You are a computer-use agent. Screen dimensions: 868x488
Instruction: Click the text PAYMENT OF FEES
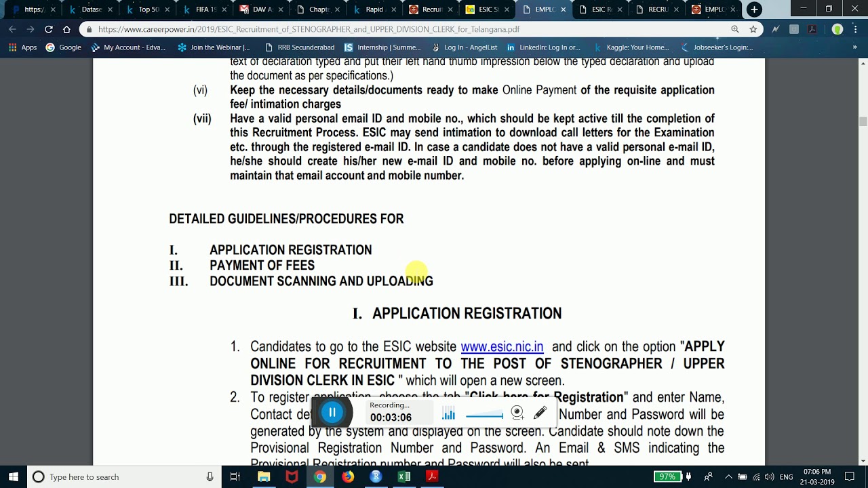pos(262,265)
